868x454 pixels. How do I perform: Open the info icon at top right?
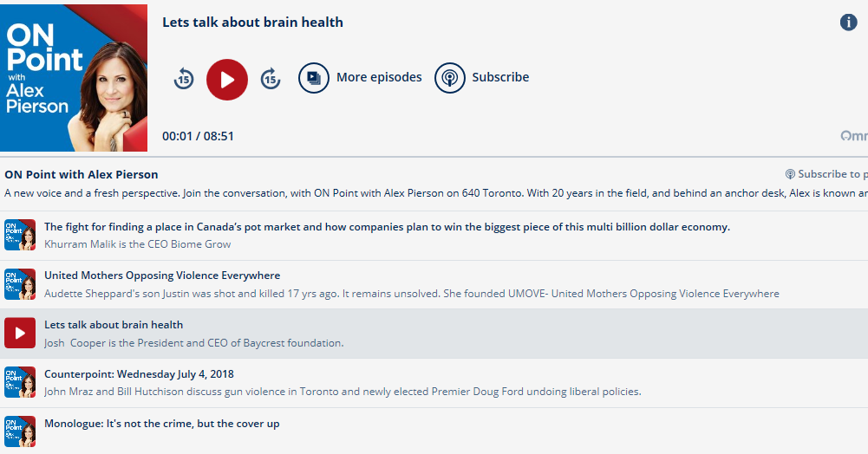click(849, 23)
